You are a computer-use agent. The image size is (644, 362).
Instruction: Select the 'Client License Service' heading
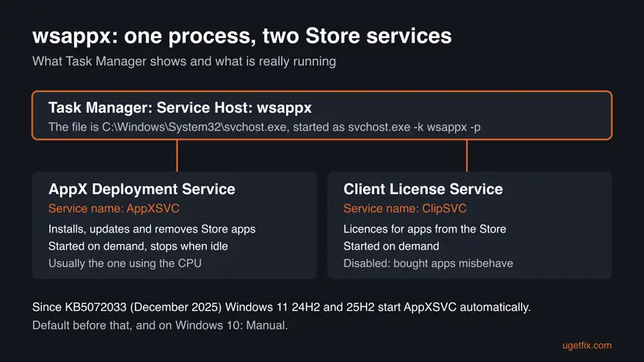tap(423, 190)
